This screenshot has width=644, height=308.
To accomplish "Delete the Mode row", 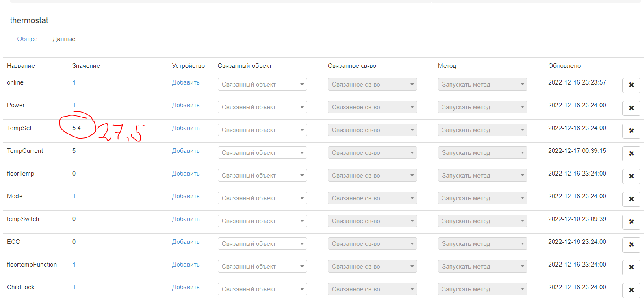I will [x=631, y=199].
